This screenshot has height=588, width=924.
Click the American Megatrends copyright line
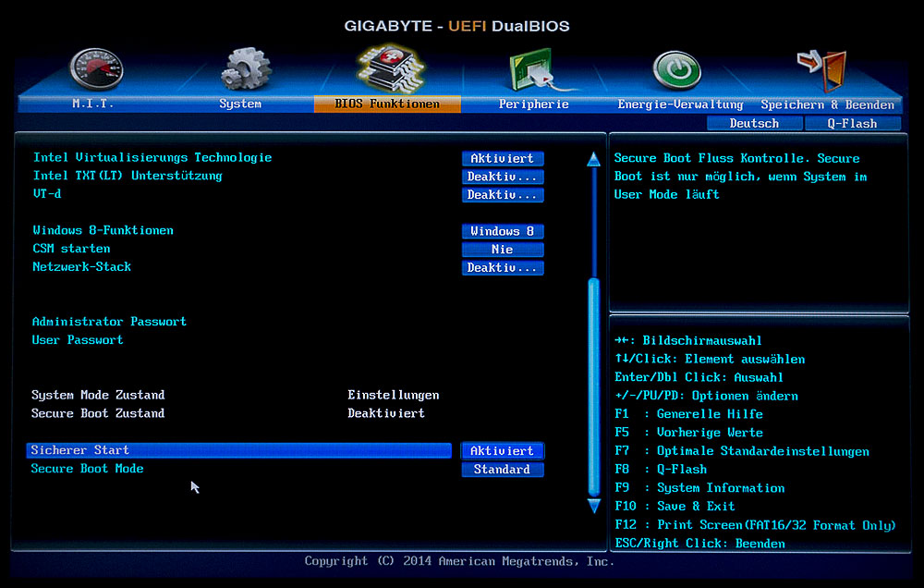[x=459, y=561]
